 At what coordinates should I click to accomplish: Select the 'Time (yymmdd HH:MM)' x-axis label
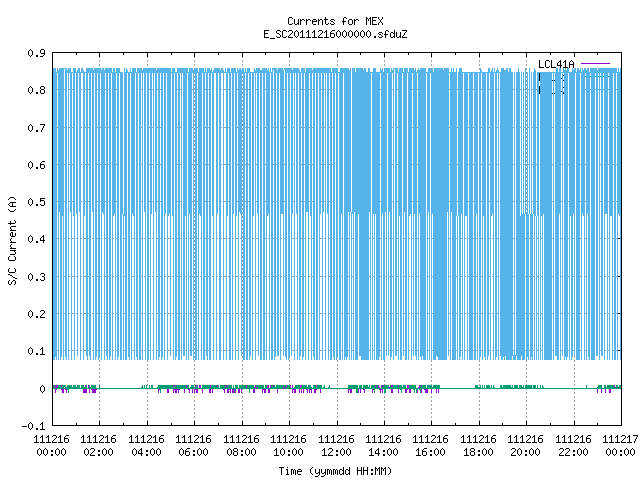tap(335, 471)
